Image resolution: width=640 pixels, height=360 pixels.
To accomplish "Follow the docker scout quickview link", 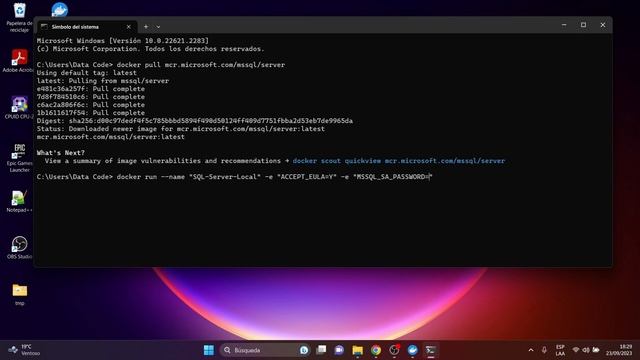I will (398, 161).
